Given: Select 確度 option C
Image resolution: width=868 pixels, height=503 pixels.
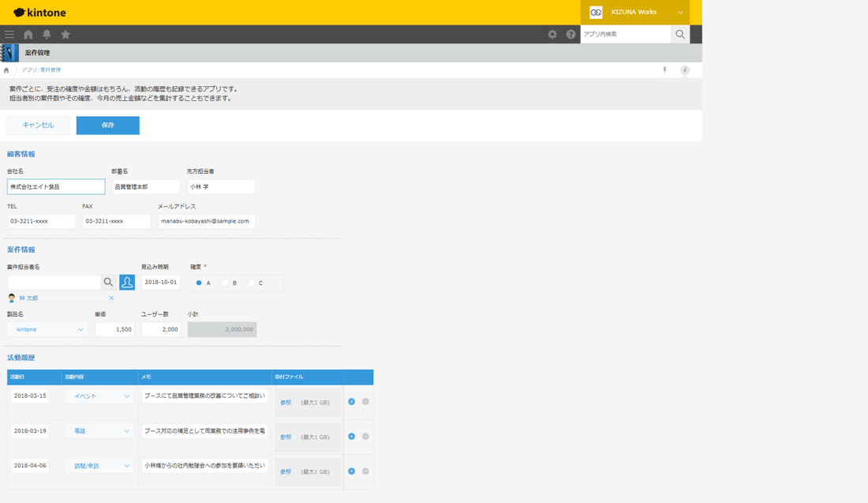Looking at the screenshot, I should (252, 283).
